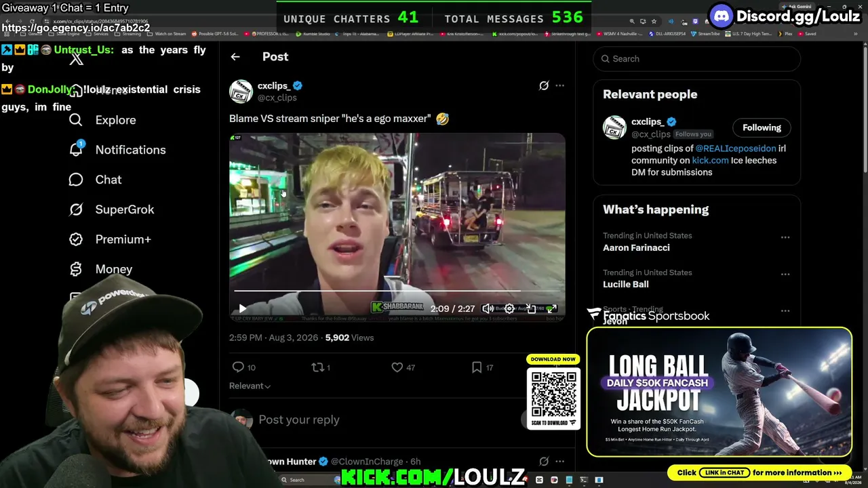This screenshot has width=868, height=488.
Task: Click 'Relevant people' heading
Action: pyautogui.click(x=650, y=94)
